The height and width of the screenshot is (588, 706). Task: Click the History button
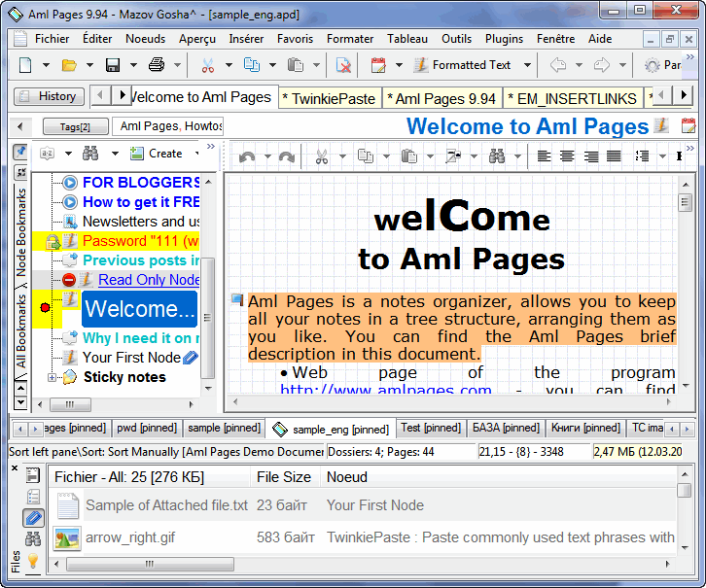point(49,96)
